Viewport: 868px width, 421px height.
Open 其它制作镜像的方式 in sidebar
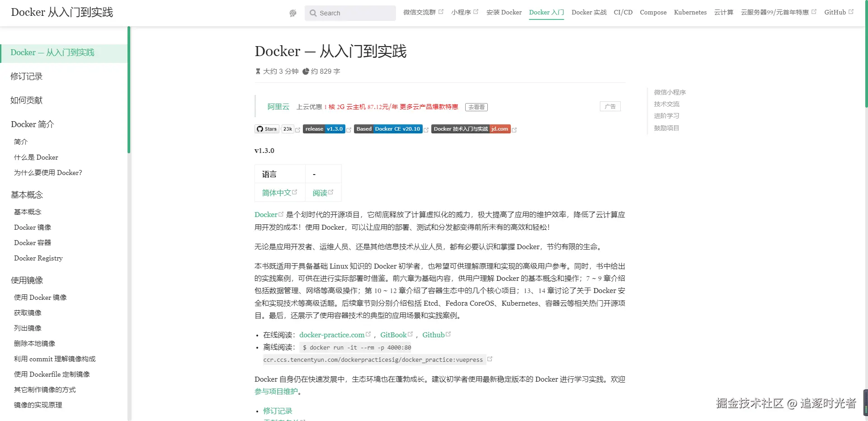click(x=45, y=390)
